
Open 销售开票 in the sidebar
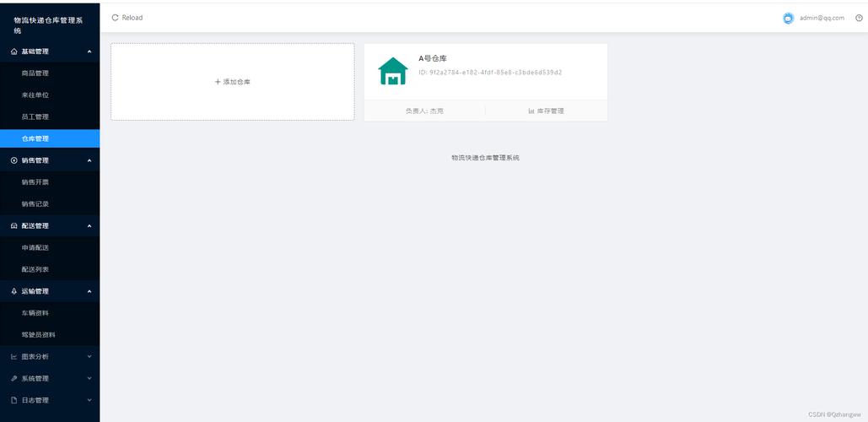point(50,182)
